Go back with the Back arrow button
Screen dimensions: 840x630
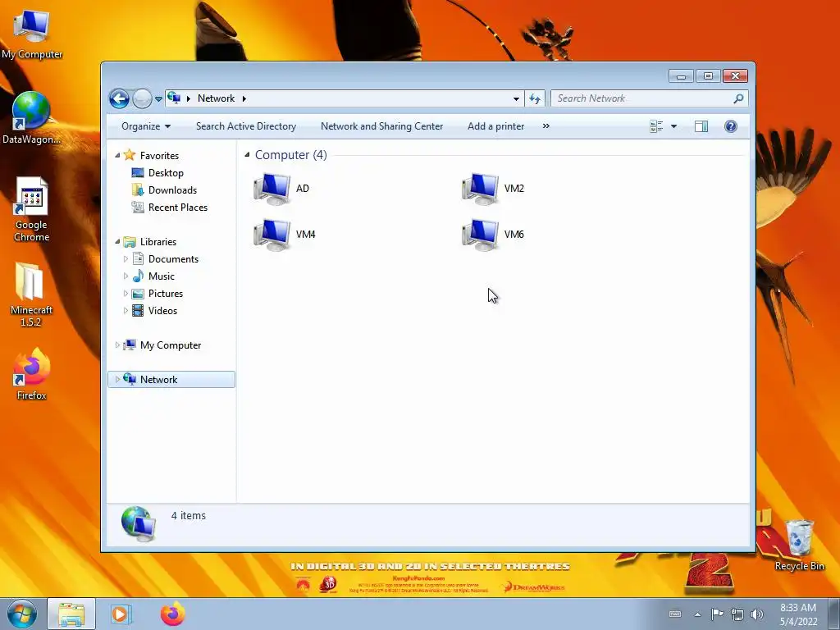click(x=120, y=98)
